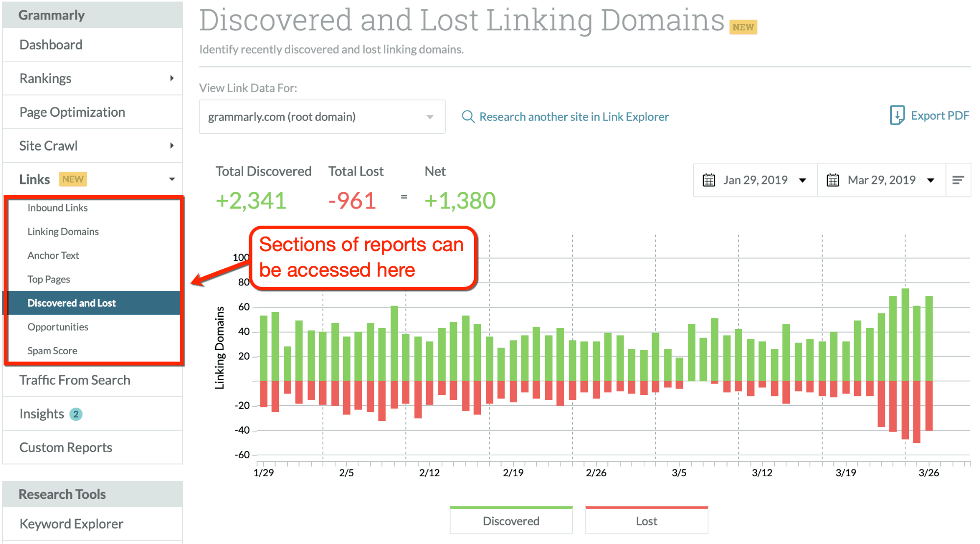Click the magnifier icon before Research another site
The height and width of the screenshot is (544, 980).
[468, 116]
